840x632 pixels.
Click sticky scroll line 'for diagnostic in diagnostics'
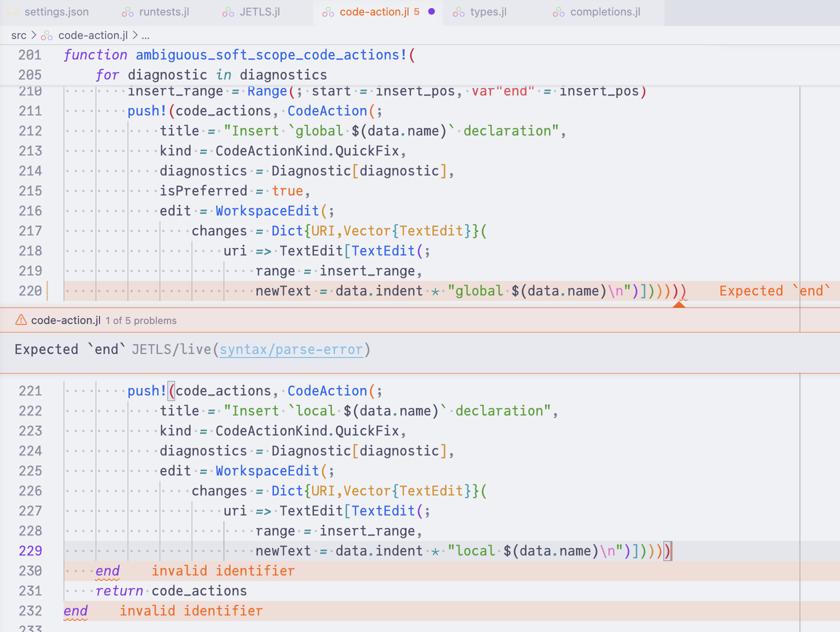point(211,74)
